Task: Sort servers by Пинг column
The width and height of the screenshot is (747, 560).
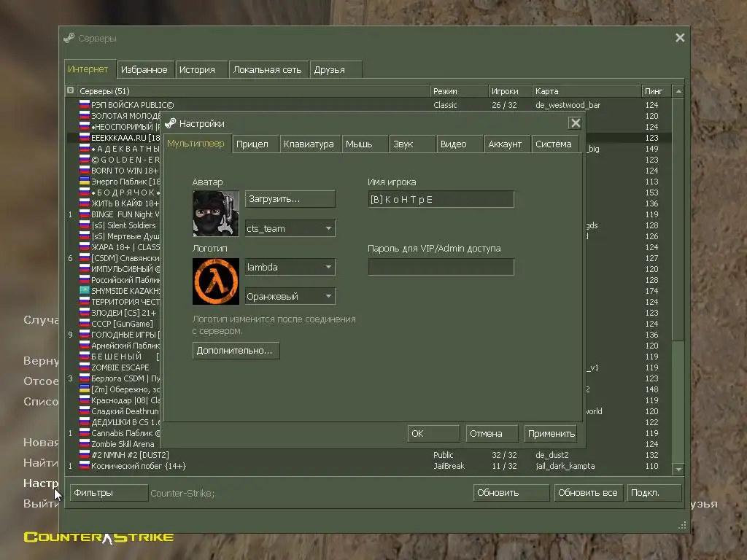Action: 656,91
